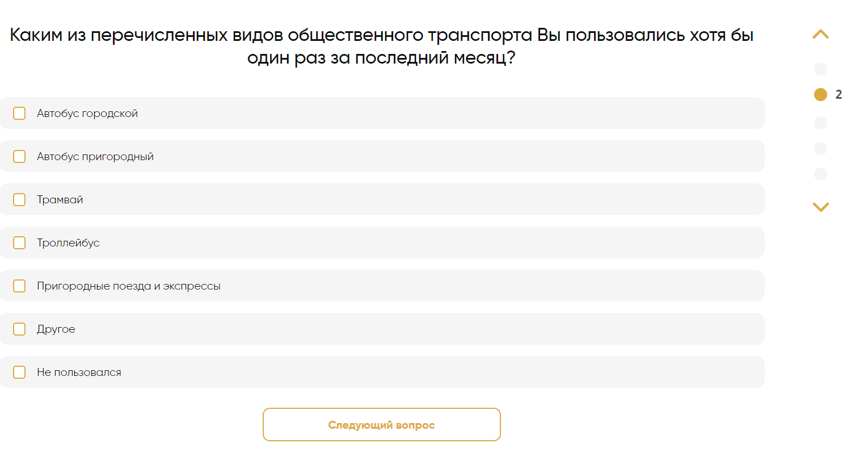Click the 'Трамвай' answer row label
868x456 pixels.
(60, 200)
